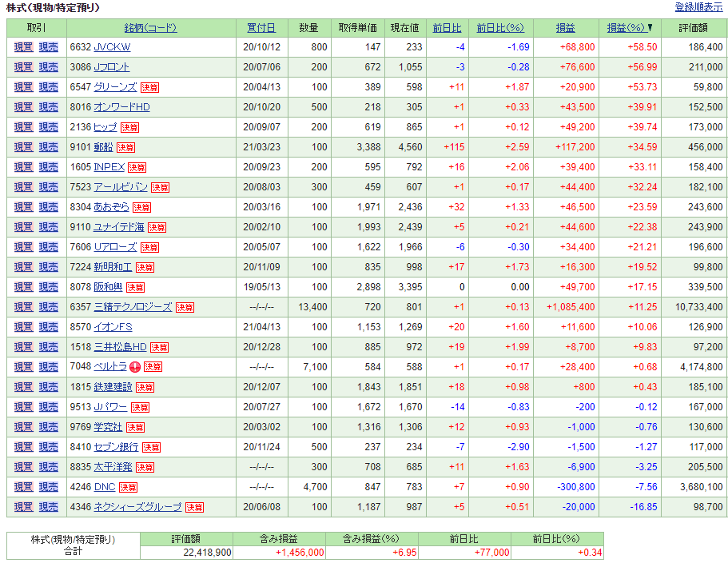Click 現買 for JVCKW row
Viewport: 728px width, 567px height.
tap(24, 47)
